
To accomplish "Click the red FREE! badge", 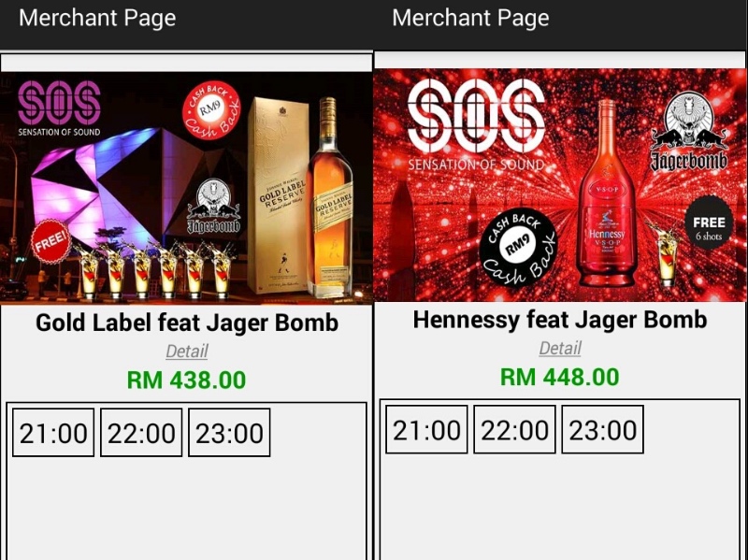I will [x=50, y=241].
